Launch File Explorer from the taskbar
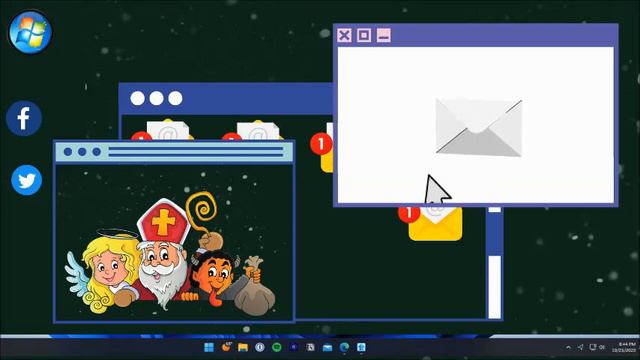Screen dimensions: 640x360 pos(243,347)
